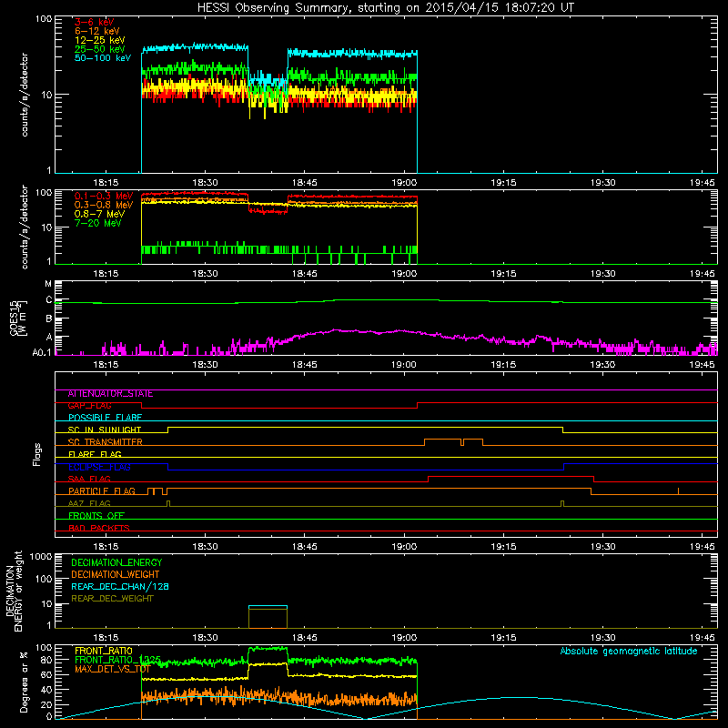Select the DECIMATION_WEIGHT legend label
Viewport: 728px width, 728px height.
(116, 574)
